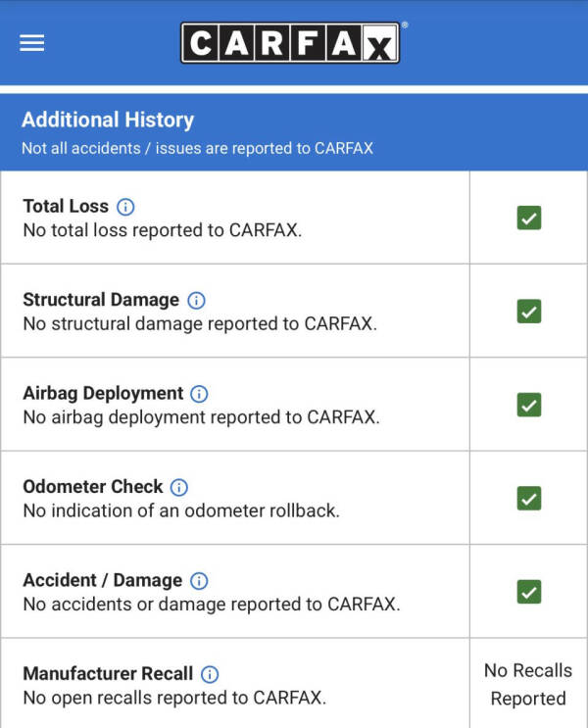
Task: Click the Accident / Damage green checkmark
Action: (x=529, y=592)
